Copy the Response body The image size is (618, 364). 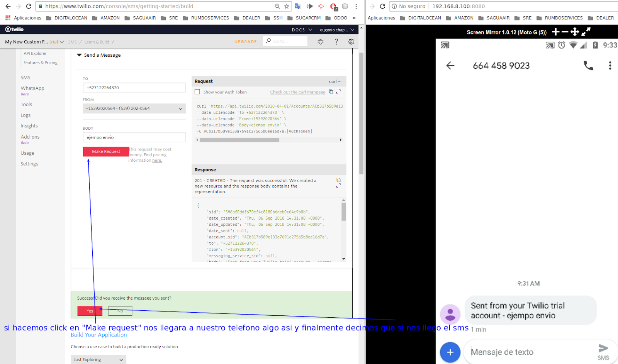(x=339, y=180)
